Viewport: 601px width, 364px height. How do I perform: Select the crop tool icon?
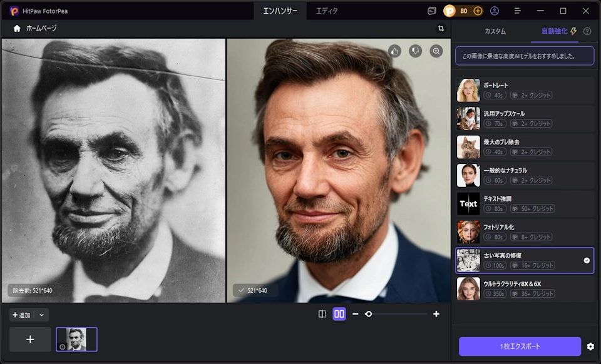point(441,28)
